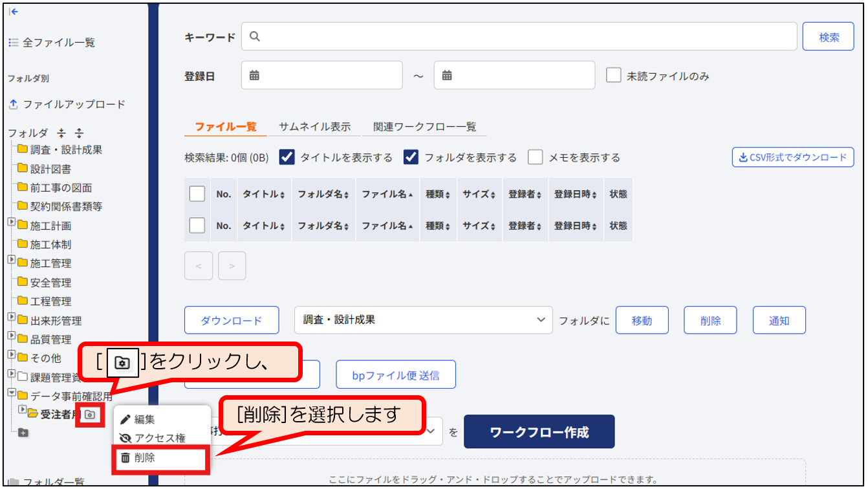868x489 pixels.
Task: Sort by サイズ in the lower header row
Action: point(479,226)
